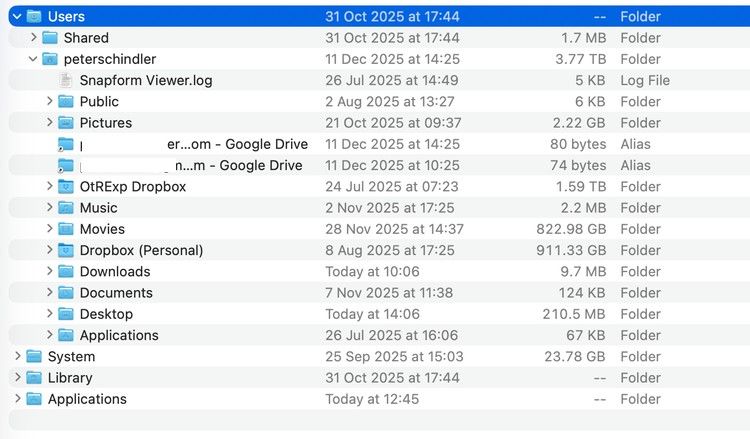Click the Music folder icon
The height and width of the screenshot is (439, 750).
pyautogui.click(x=66, y=208)
